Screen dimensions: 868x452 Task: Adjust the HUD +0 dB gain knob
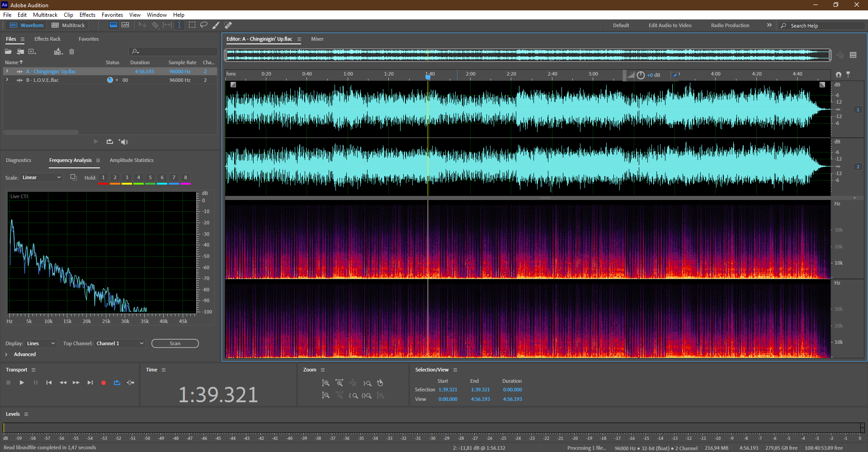[x=641, y=75]
